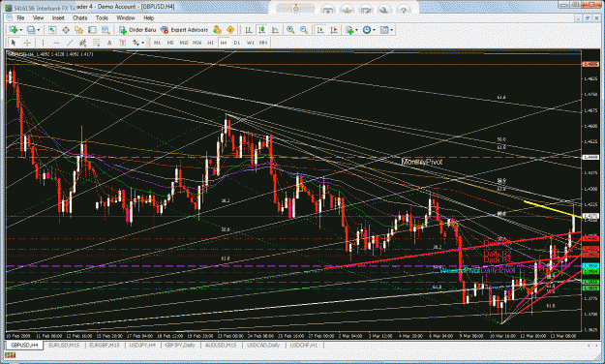Click the Profiles icon
This screenshot has height=364, width=605.
click(x=30, y=30)
